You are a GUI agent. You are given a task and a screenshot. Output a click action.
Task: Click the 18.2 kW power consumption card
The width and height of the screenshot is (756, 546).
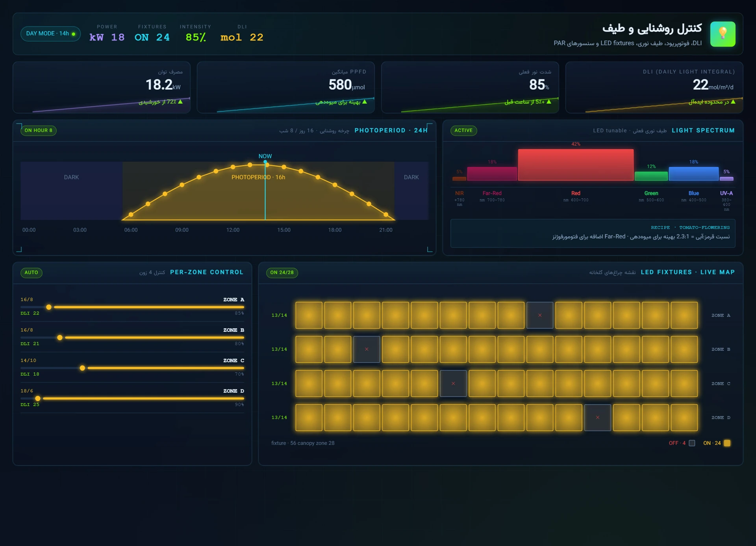[x=102, y=87]
